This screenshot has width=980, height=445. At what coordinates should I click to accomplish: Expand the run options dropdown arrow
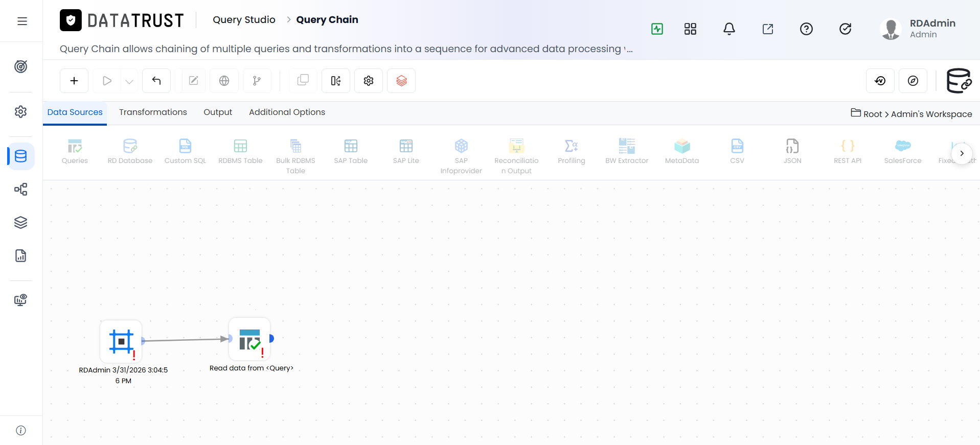click(129, 81)
